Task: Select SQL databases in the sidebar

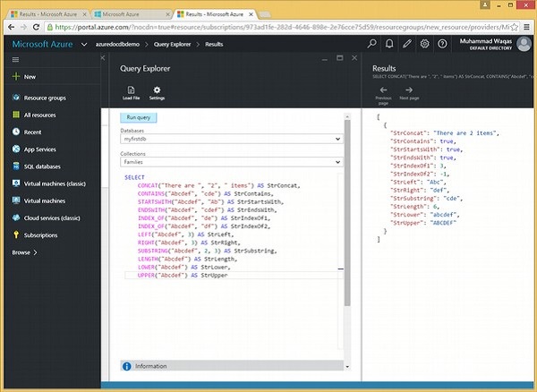Action: 42,166
